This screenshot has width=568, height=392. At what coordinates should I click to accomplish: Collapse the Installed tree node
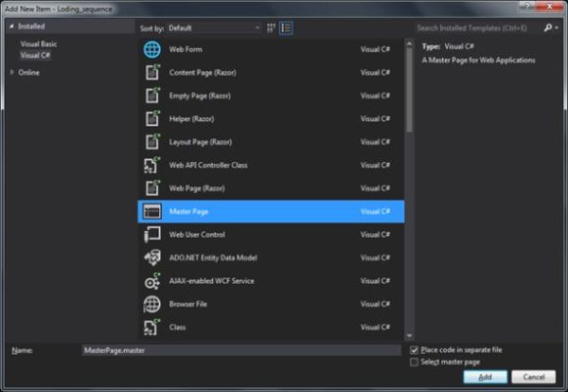pyautogui.click(x=11, y=27)
